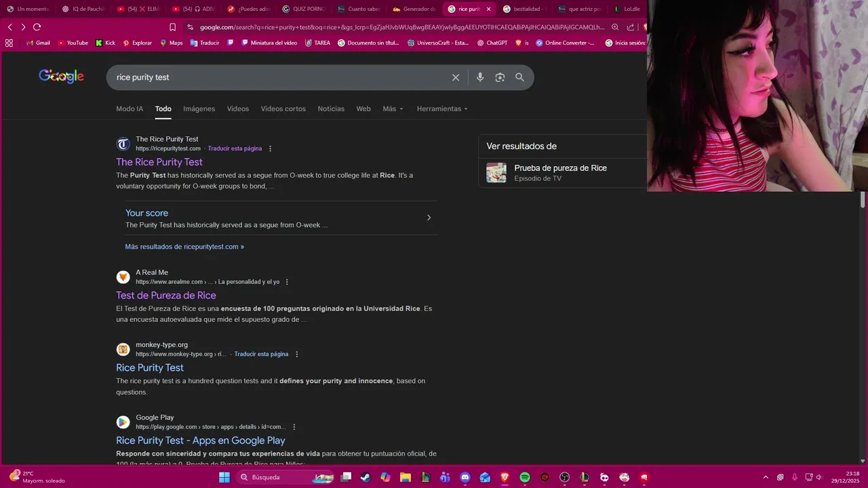The image size is (868, 488).
Task: Click Traducir esta página for ricepuritytest.com
Action: click(x=235, y=148)
